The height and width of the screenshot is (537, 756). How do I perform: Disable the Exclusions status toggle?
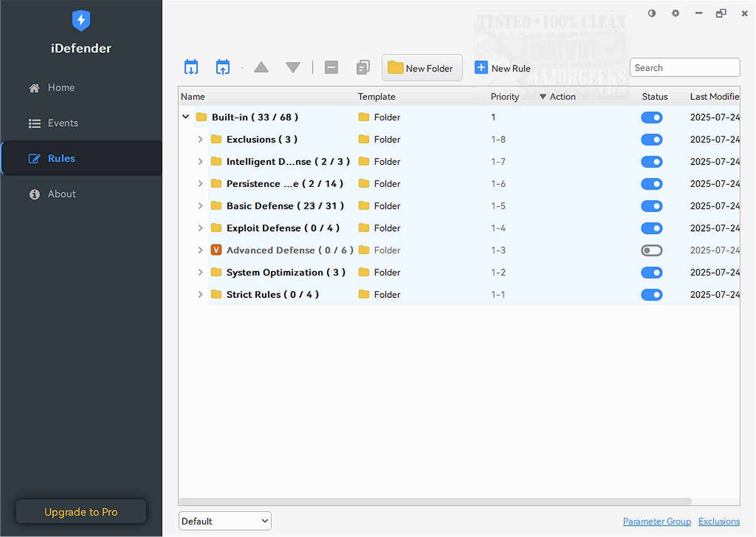(652, 139)
